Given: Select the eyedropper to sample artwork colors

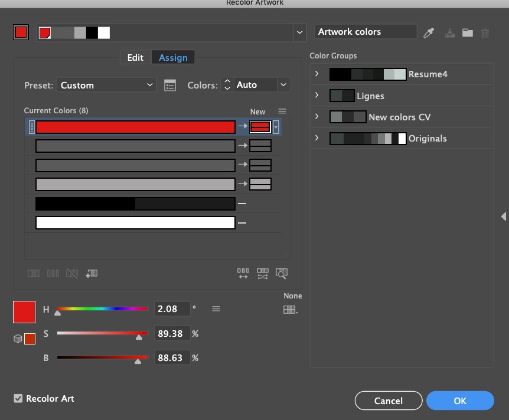Looking at the screenshot, I should pos(430,32).
